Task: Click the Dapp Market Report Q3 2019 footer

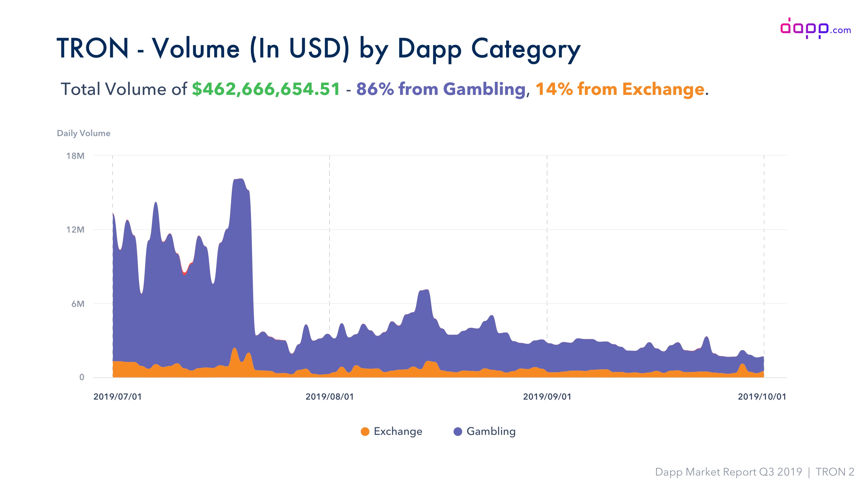Action: tap(729, 472)
